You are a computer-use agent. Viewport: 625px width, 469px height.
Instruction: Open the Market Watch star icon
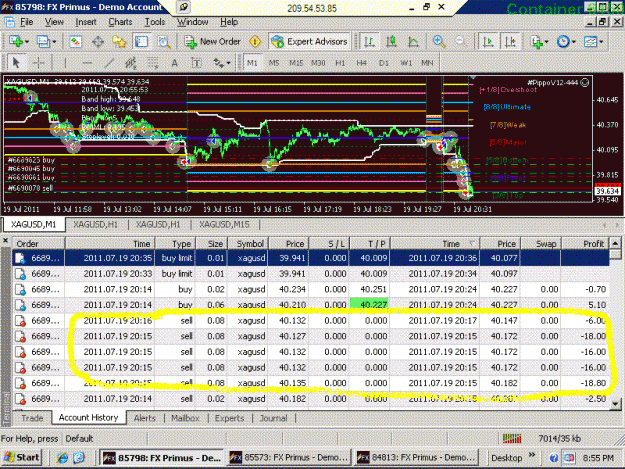point(119,41)
